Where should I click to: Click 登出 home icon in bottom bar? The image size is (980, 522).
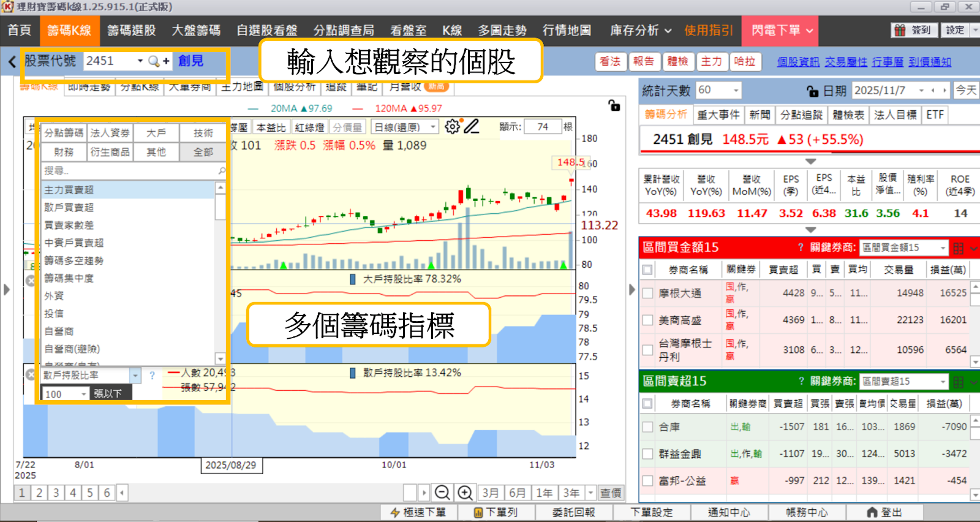pyautogui.click(x=884, y=512)
